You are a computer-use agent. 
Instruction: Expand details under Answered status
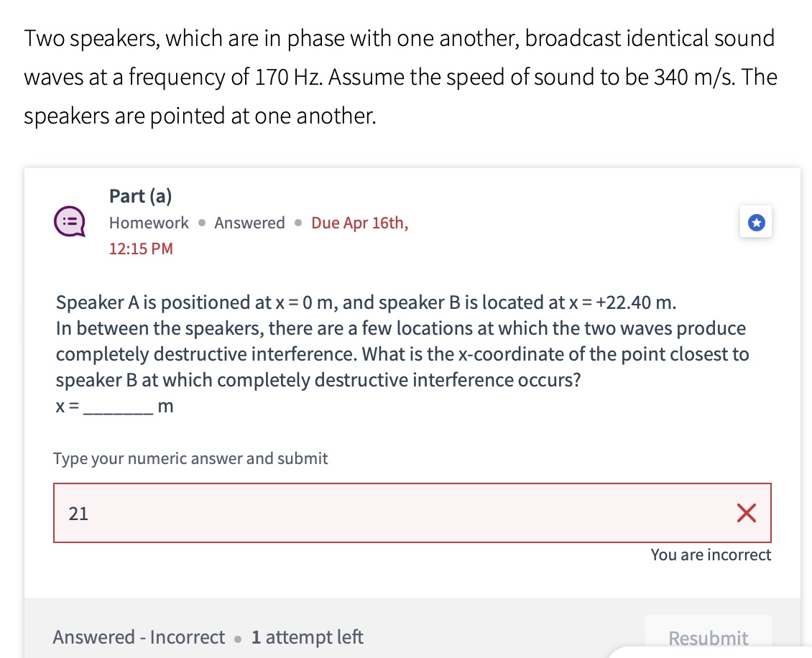(x=249, y=223)
